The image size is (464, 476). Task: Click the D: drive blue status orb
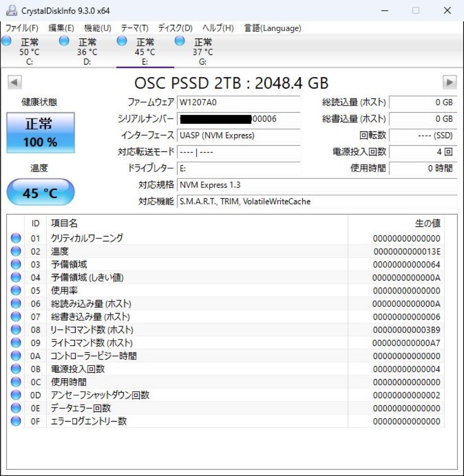point(64,41)
